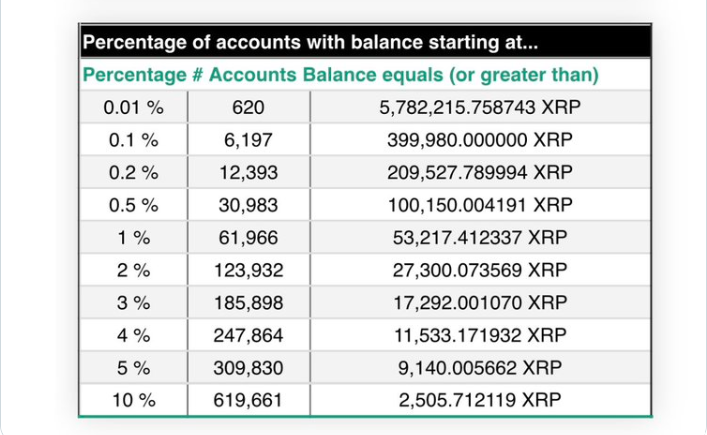Select the 10 % percentage cell
The width and height of the screenshot is (707, 435).
click(x=131, y=400)
